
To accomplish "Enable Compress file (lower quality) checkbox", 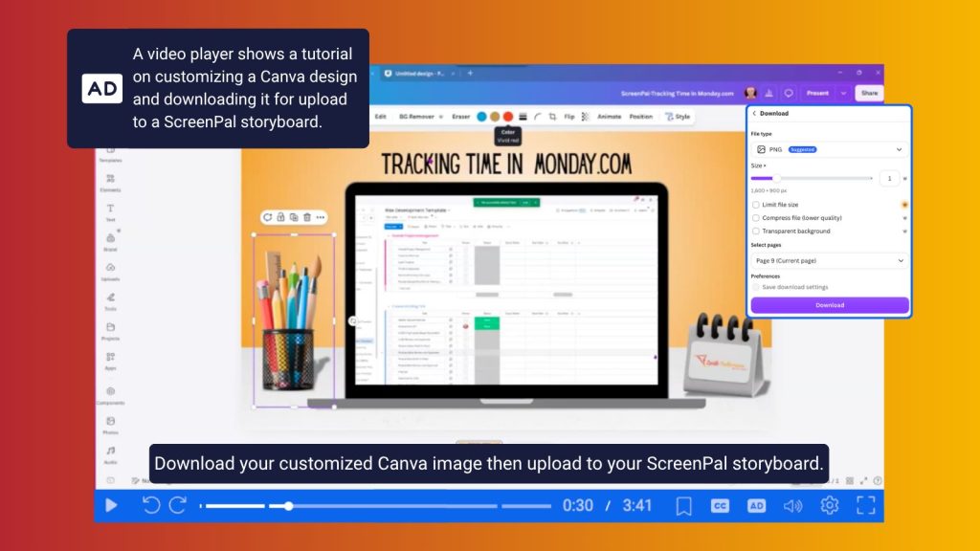I will (756, 217).
